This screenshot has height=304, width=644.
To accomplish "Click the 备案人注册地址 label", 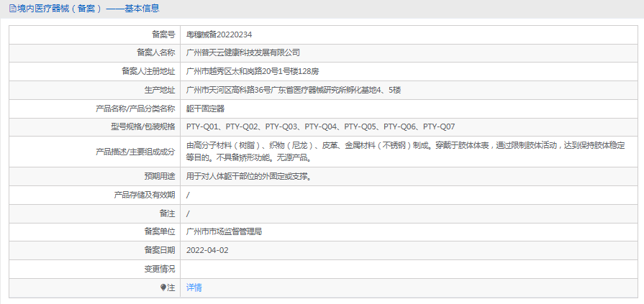I will (148, 72).
